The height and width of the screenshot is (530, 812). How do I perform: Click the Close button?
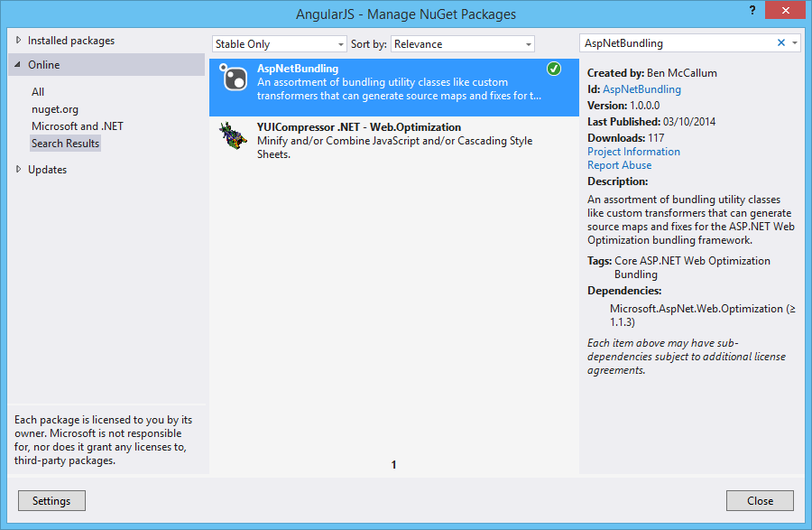760,500
